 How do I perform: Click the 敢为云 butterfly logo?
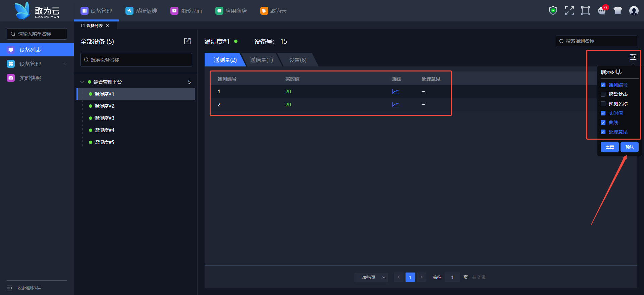(22, 11)
